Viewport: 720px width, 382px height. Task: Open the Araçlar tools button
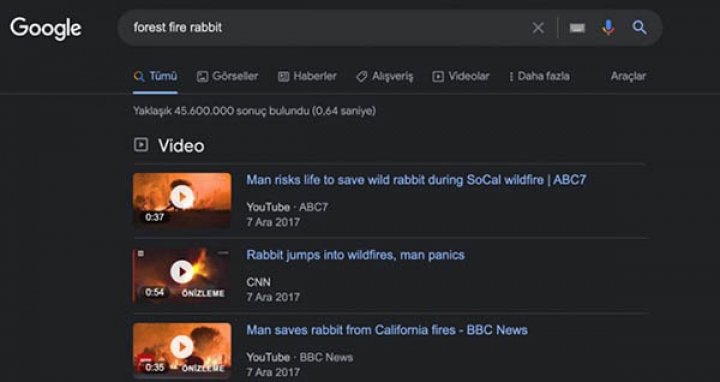tap(628, 76)
